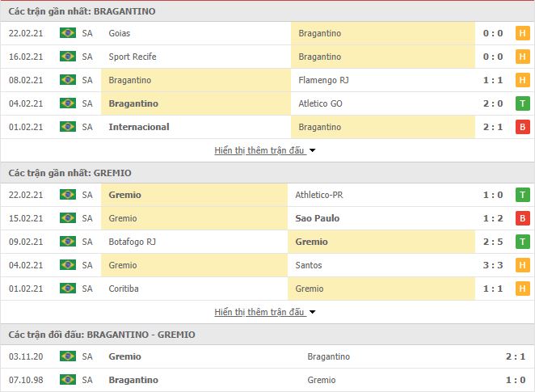Image resolution: width=535 pixels, height=392 pixels.
Task: Open 'Hiển thị thêm trận đấu' under Bragantino
Action: click(259, 150)
